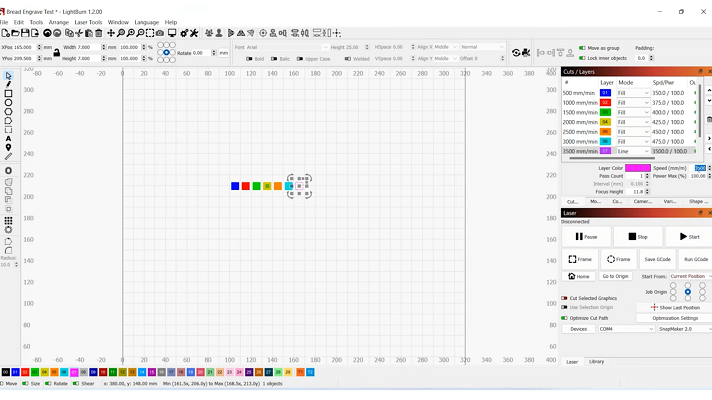
Task: Toggle the Italic text switch
Action: (274, 59)
